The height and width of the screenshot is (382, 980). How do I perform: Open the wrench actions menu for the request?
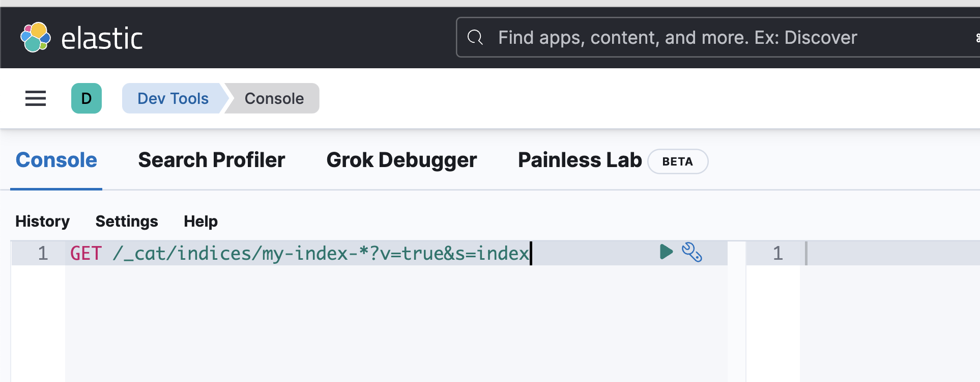tap(692, 252)
